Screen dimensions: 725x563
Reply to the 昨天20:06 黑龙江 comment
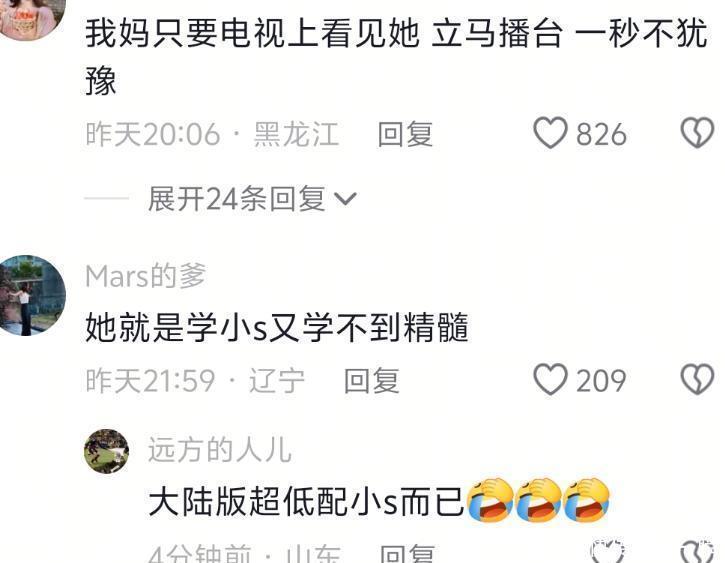click(x=405, y=135)
